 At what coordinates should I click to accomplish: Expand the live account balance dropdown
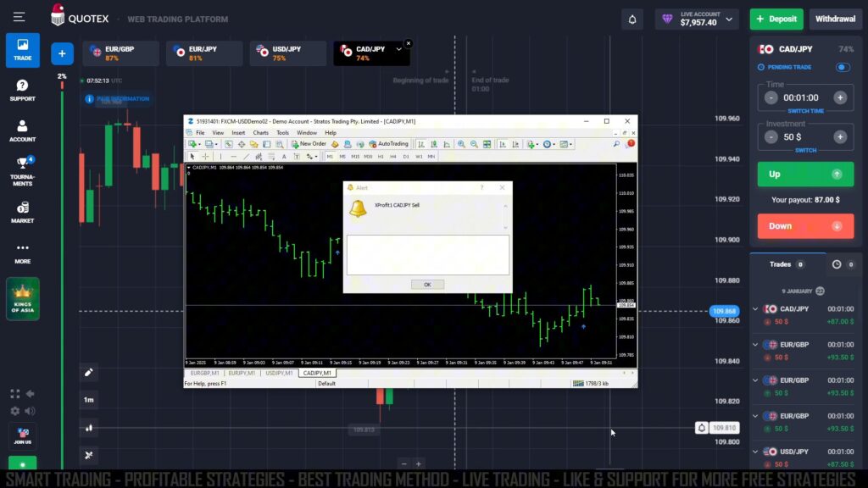tap(728, 19)
